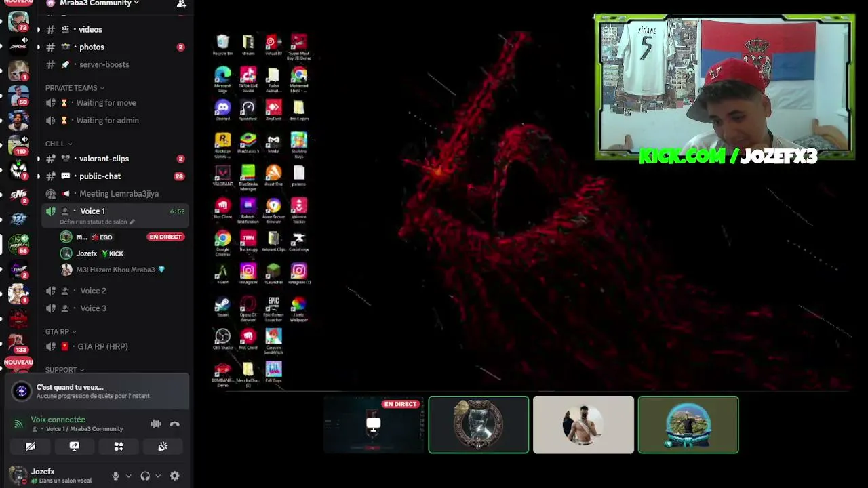Collapse the CHILL channel category

click(58, 144)
